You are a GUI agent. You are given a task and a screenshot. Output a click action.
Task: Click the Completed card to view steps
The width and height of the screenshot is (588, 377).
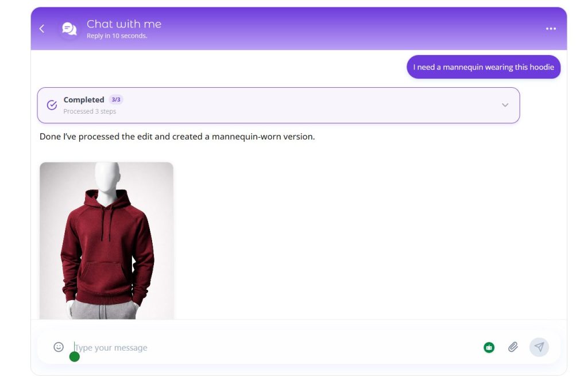click(x=278, y=105)
